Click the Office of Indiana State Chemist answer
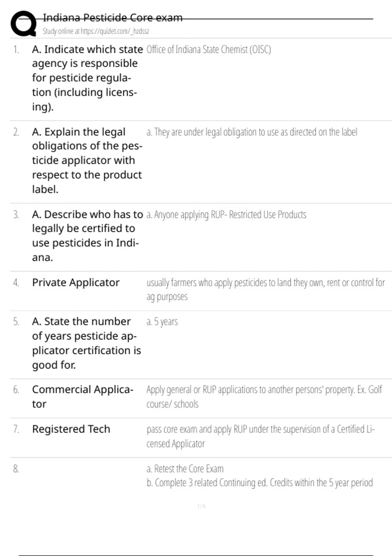The image size is (392, 556). [x=209, y=49]
